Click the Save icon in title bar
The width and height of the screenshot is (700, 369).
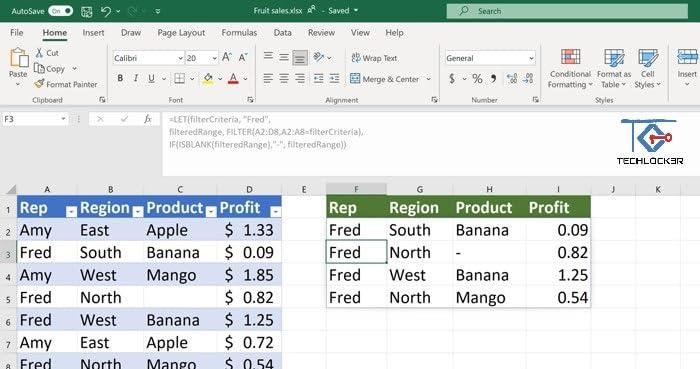[x=87, y=12]
